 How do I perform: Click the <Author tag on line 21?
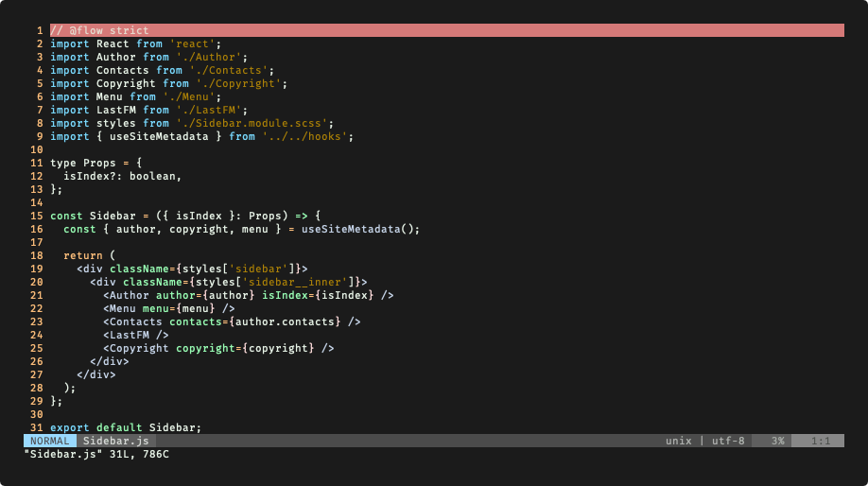[126, 296]
